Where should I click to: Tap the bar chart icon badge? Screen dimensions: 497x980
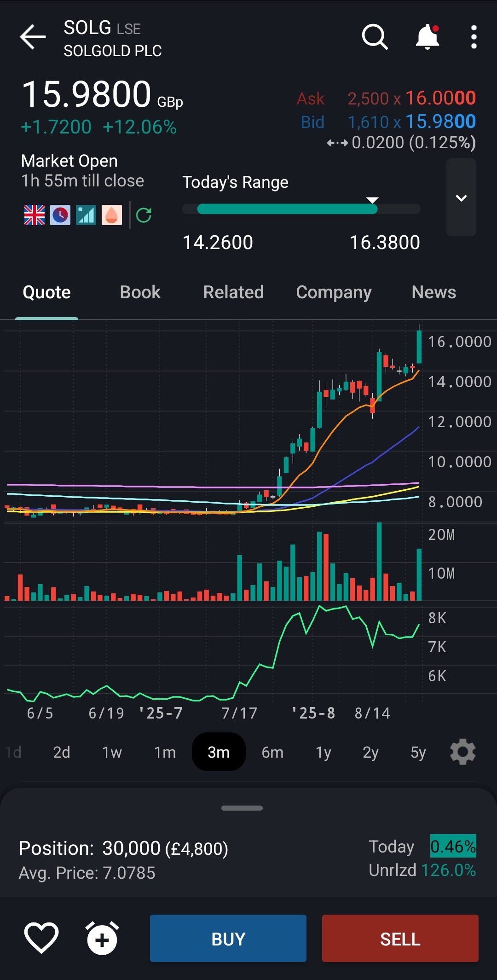[86, 215]
